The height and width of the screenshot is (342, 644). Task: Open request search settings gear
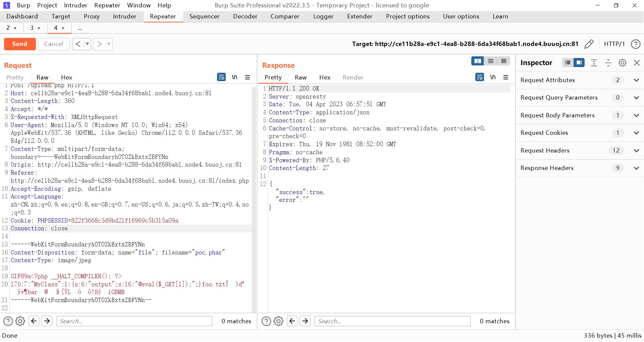[20, 321]
